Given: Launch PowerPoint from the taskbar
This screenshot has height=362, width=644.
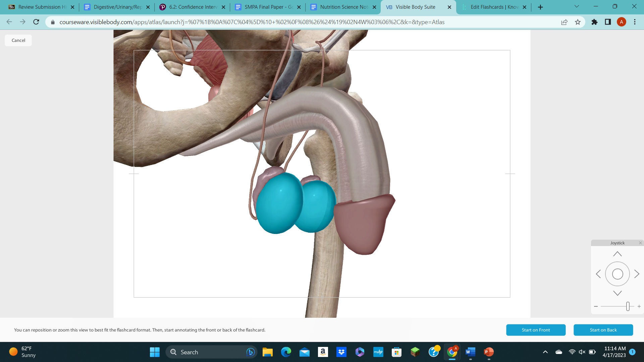Looking at the screenshot, I should pyautogui.click(x=488, y=352).
